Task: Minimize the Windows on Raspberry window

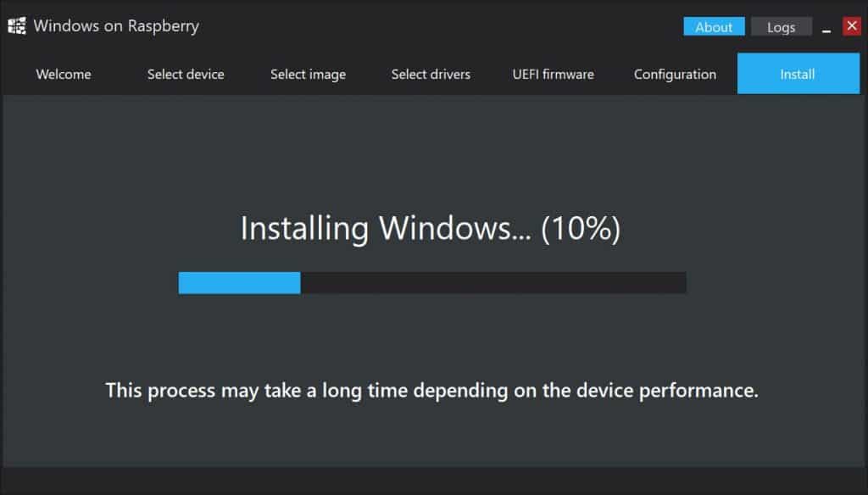Action: [826, 28]
